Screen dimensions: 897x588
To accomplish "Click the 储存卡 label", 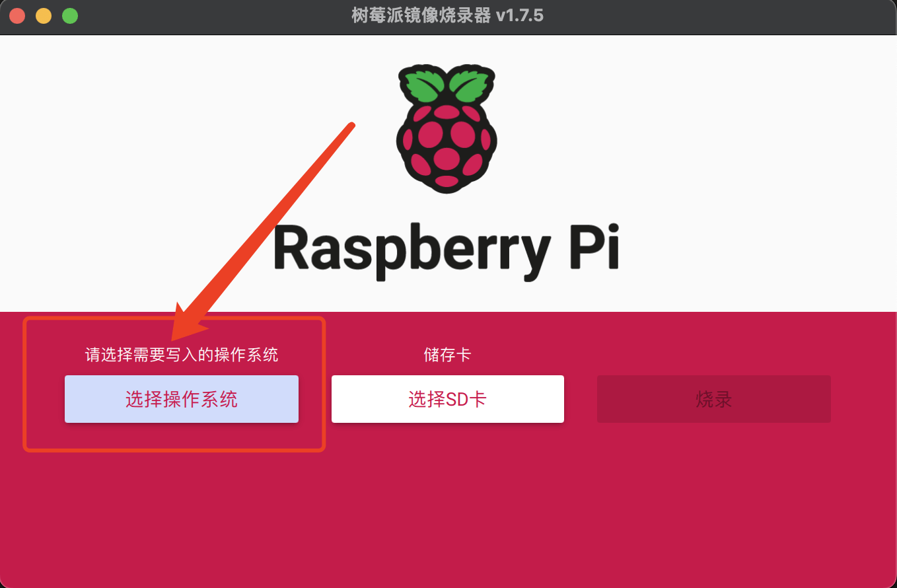I will click(x=447, y=355).
